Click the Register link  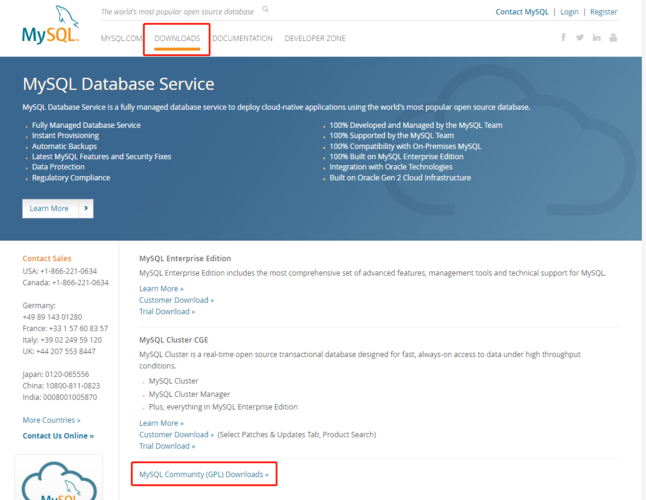pyautogui.click(x=604, y=12)
